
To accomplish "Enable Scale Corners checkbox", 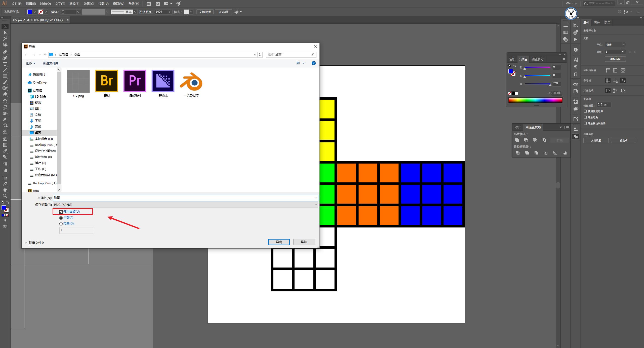I will tap(585, 117).
